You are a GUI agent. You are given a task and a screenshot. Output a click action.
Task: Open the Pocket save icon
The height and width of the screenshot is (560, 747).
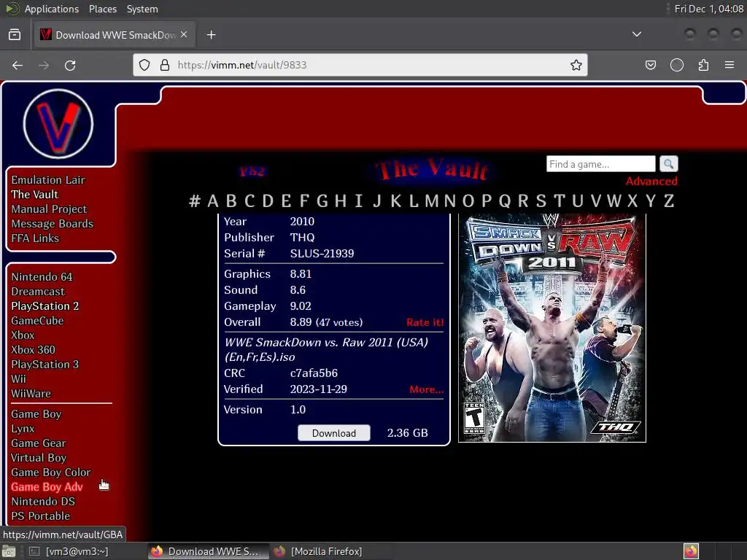650,65
